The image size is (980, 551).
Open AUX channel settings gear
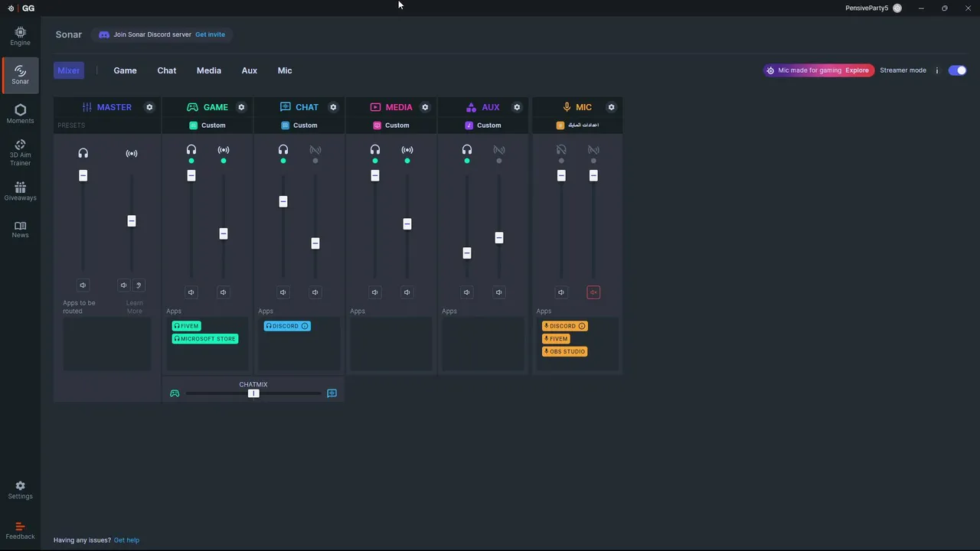[517, 107]
